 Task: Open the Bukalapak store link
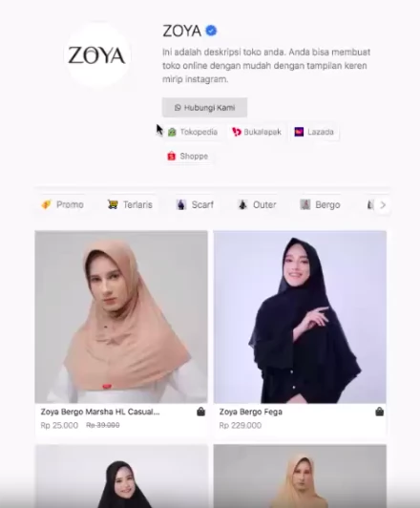(257, 132)
